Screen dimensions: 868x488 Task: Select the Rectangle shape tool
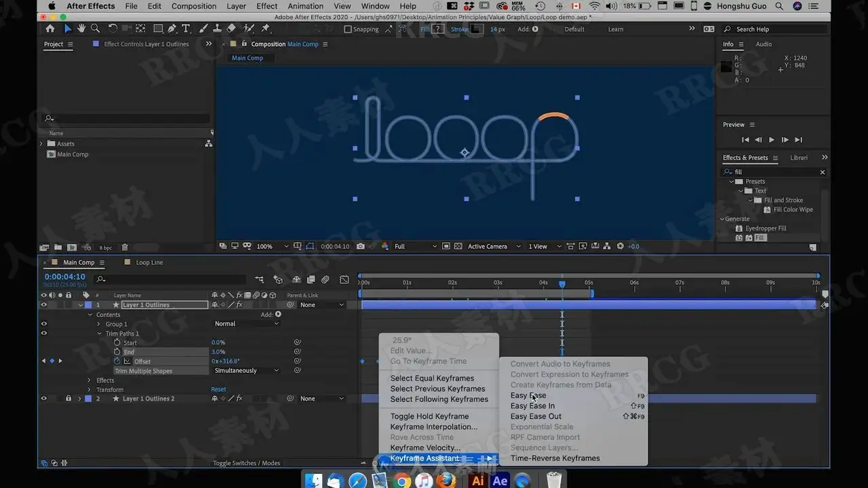[x=157, y=28]
